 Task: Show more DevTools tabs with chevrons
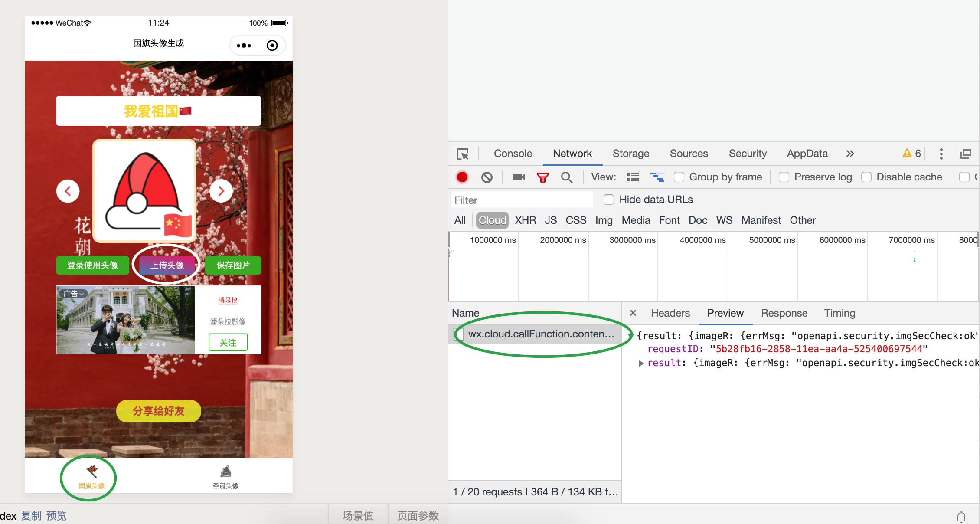pos(850,154)
